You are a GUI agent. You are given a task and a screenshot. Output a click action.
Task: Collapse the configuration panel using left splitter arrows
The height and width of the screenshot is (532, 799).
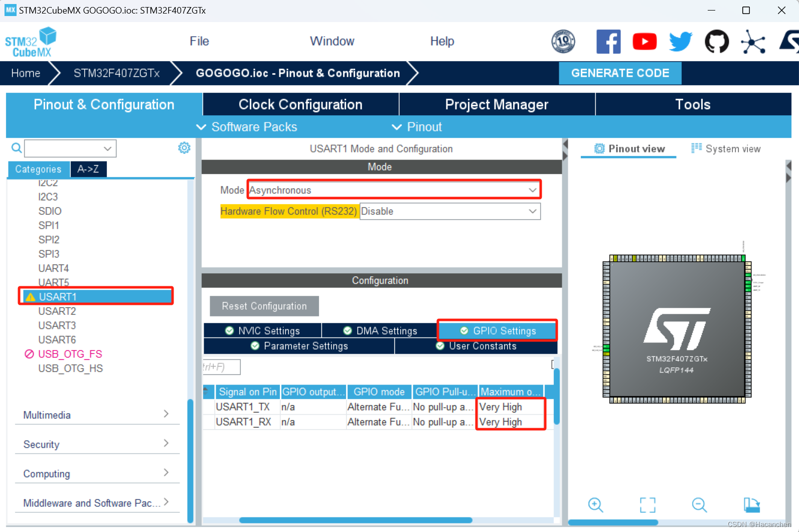coord(565,150)
